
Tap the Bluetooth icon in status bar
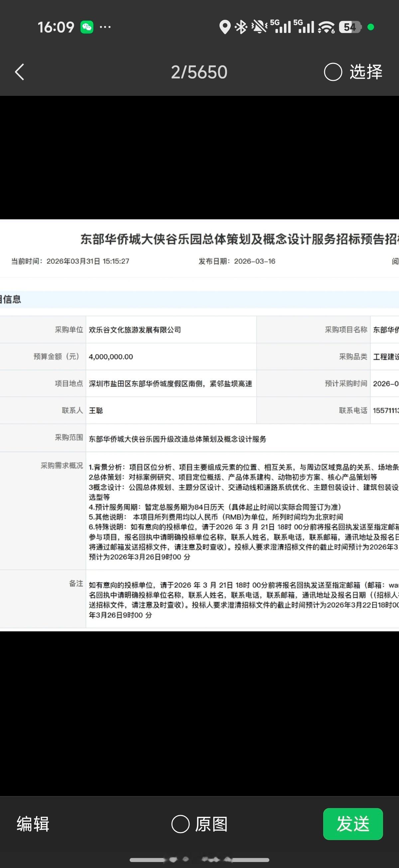[241, 27]
